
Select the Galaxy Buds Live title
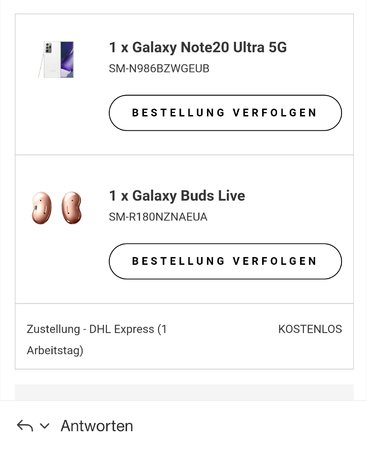click(x=177, y=196)
